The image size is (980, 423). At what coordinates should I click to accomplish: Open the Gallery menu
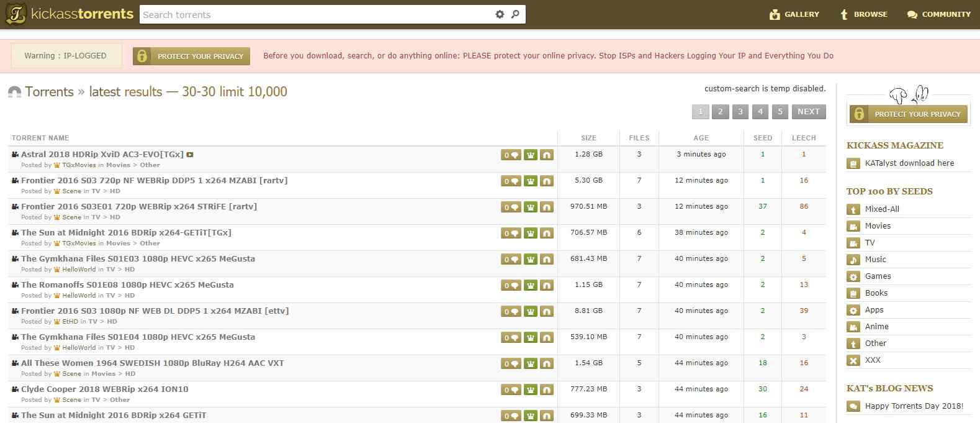pos(794,14)
